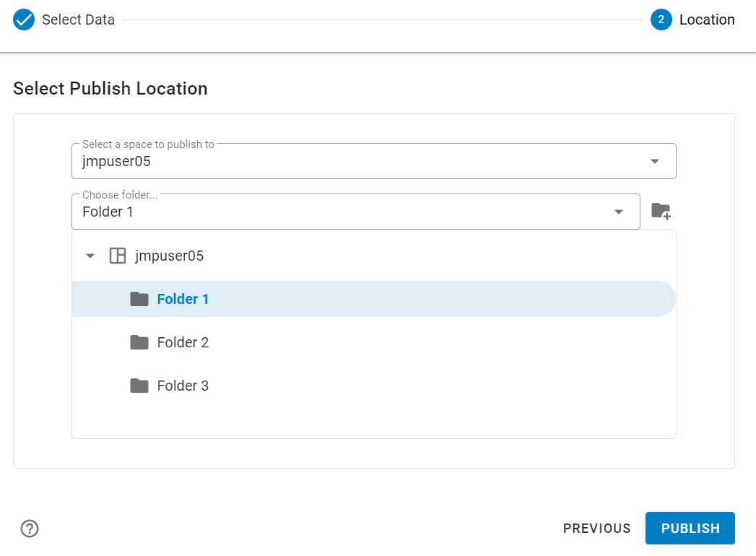Click the PREVIOUS button
Image resolution: width=756 pixels, height=556 pixels.
click(x=596, y=528)
